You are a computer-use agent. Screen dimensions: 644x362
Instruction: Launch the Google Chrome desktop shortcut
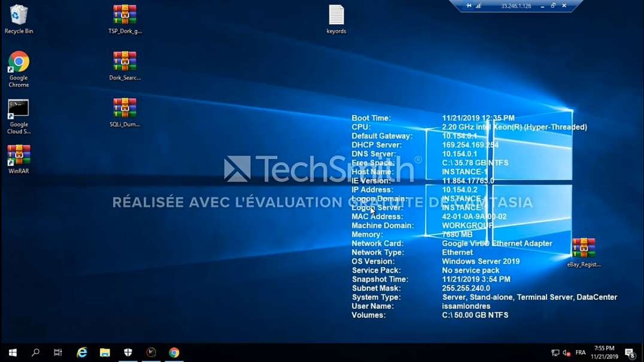point(19,69)
